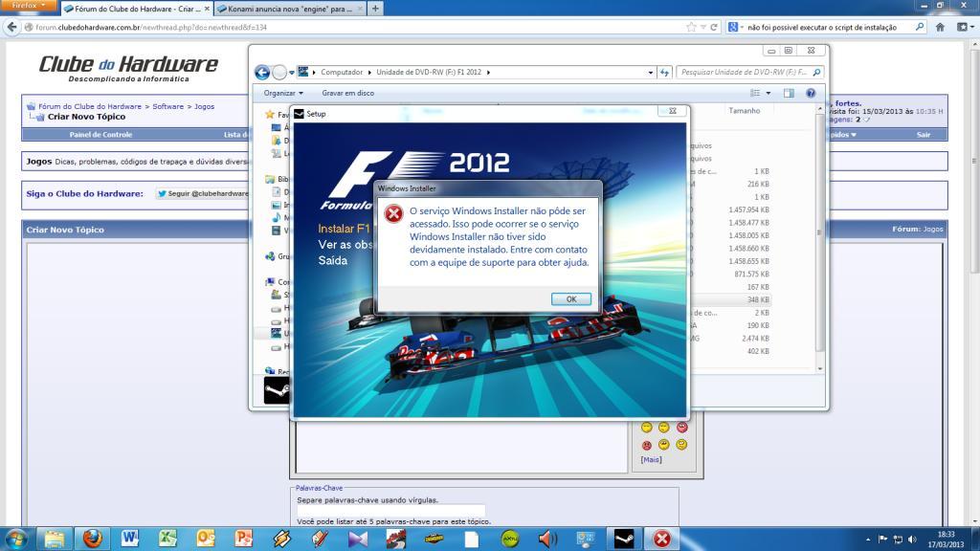The height and width of the screenshot is (551, 980).
Task: Click the volume icon in system tray
Action: point(912,540)
